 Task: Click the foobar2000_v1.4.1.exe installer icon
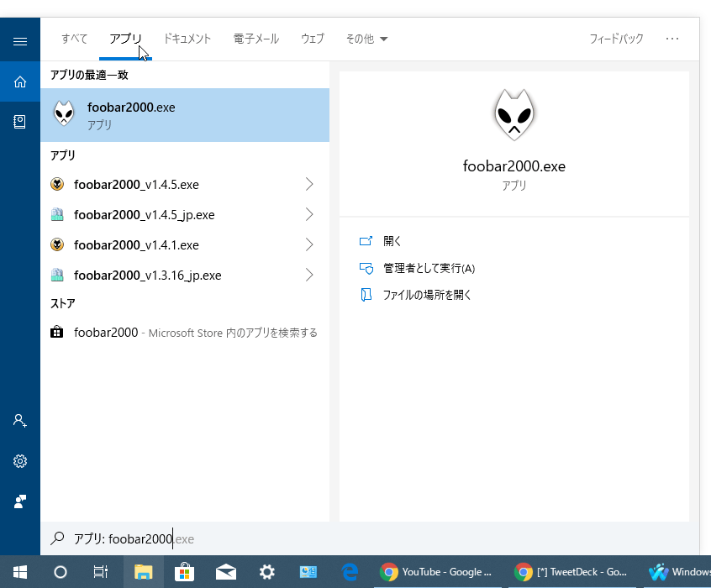(x=57, y=244)
